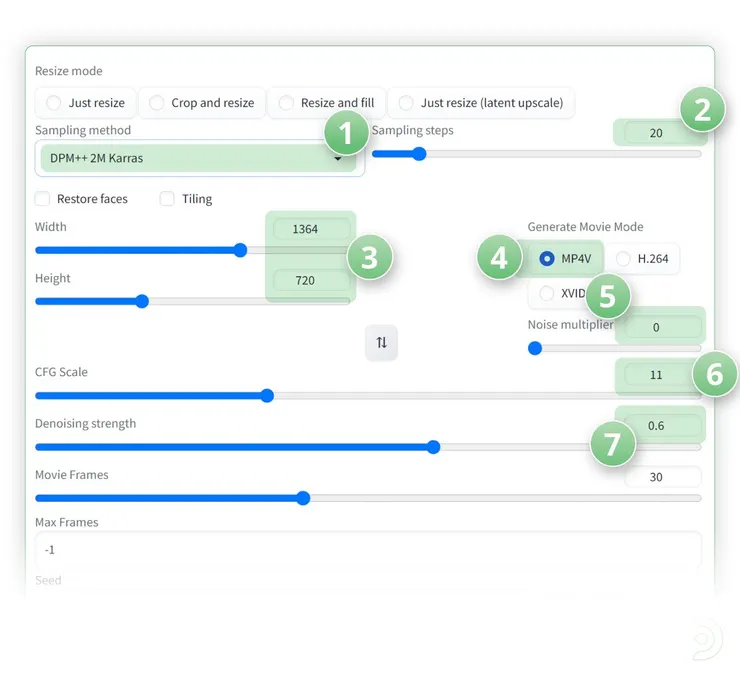This screenshot has height=678, width=740.
Task: Open the Sampling method dropdown
Action: coord(195,158)
